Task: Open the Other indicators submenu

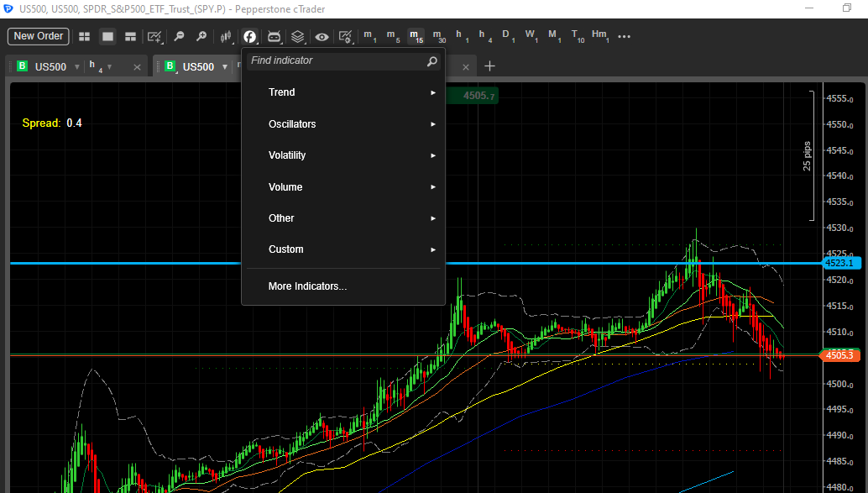Action: 343,218
